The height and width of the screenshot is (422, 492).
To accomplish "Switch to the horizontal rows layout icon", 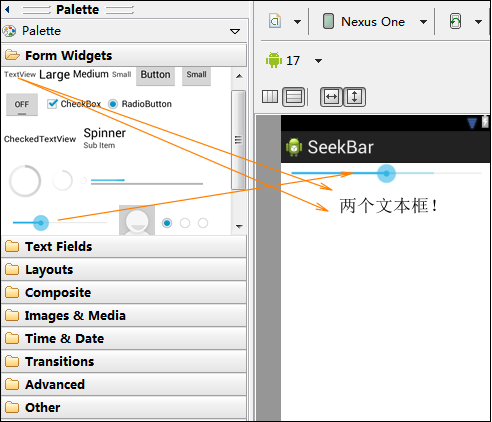I will click(294, 97).
